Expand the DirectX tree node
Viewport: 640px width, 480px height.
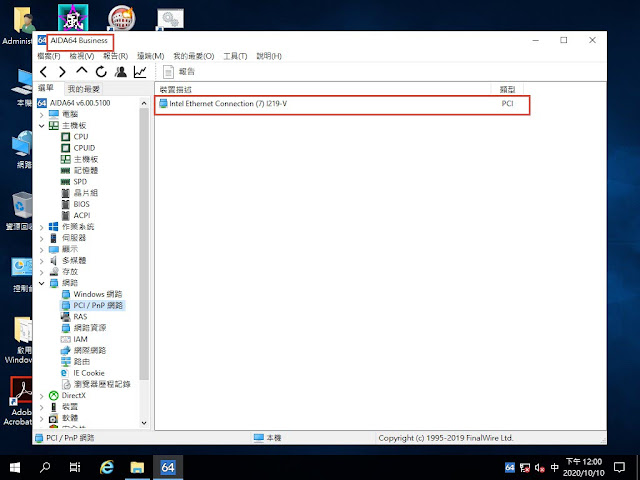click(41, 396)
